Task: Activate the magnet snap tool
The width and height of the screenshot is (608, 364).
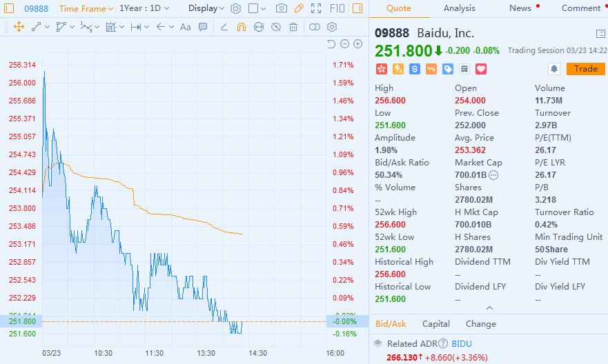Action: click(241, 27)
